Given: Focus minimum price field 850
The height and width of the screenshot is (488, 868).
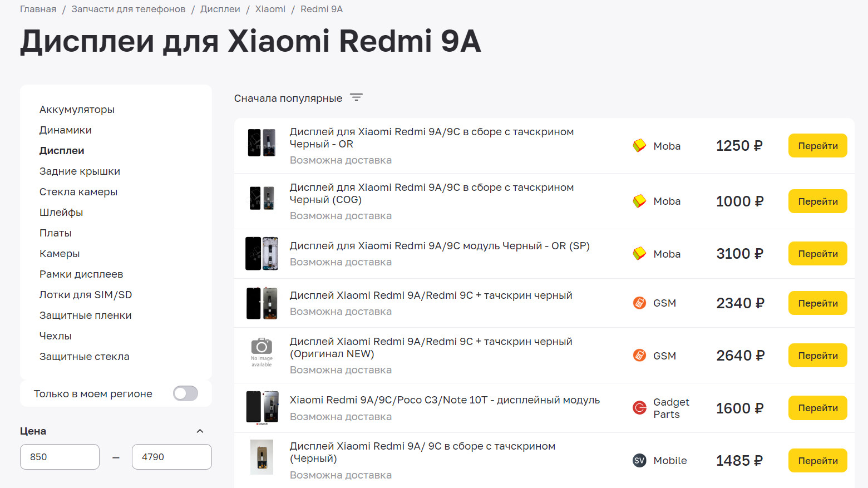Looking at the screenshot, I should click(x=60, y=457).
